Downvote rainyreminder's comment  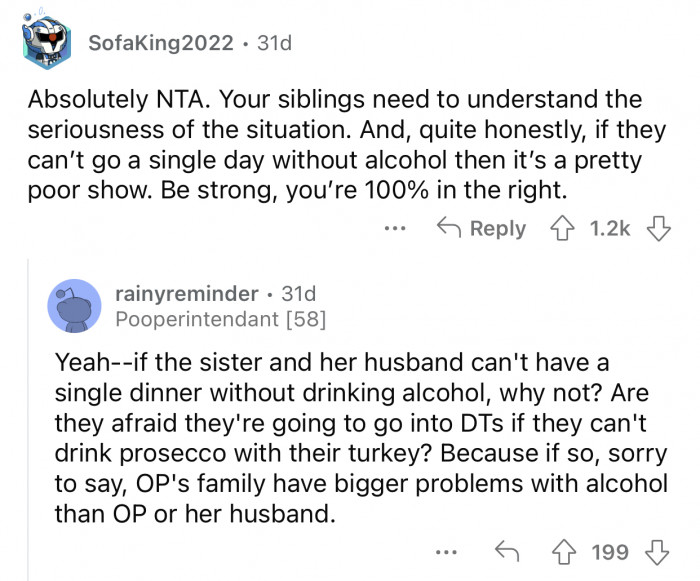(658, 551)
